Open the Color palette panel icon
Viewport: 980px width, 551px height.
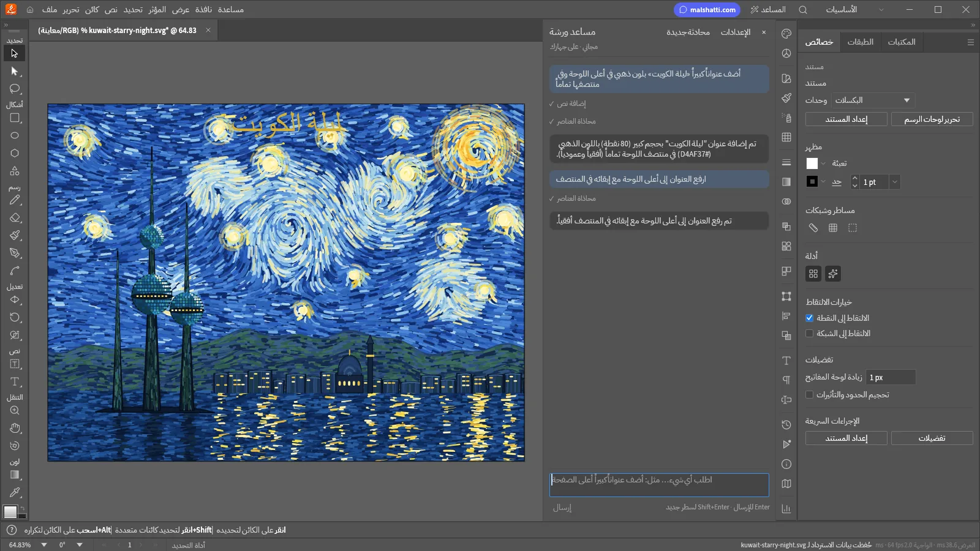click(786, 34)
